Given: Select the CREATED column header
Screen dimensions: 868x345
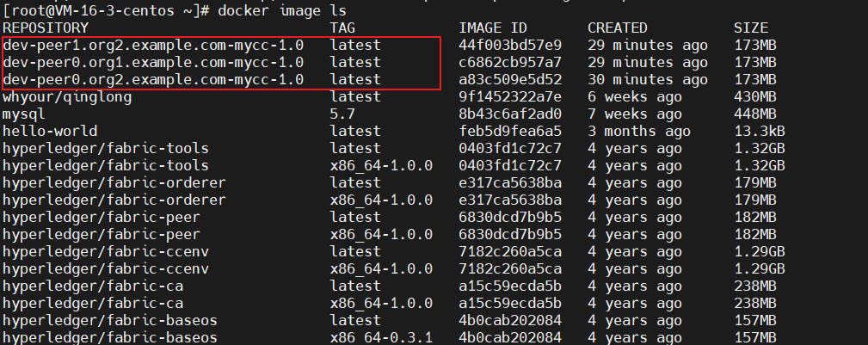Looking at the screenshot, I should (x=617, y=28).
